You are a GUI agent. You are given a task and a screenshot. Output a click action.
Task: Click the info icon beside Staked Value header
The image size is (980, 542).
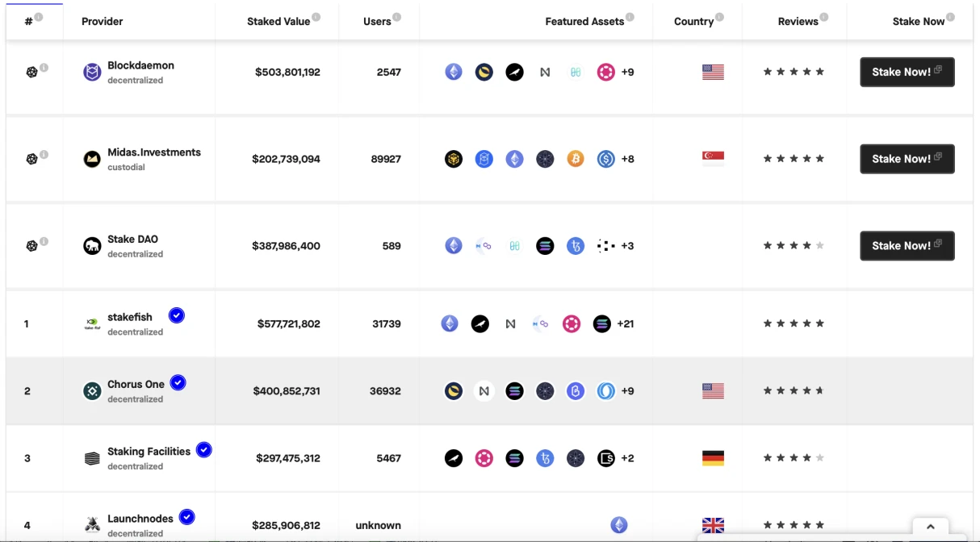316,17
